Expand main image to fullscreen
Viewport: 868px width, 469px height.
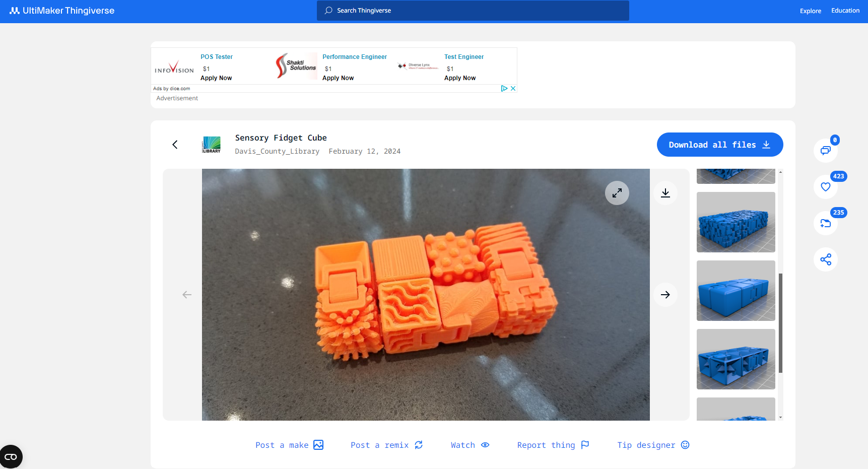click(617, 193)
